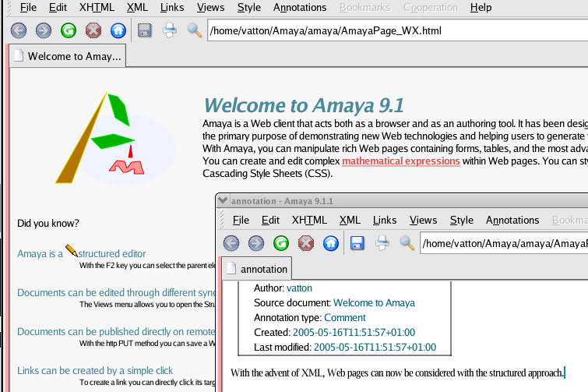Click document icon on 'annotation' tab

231,269
